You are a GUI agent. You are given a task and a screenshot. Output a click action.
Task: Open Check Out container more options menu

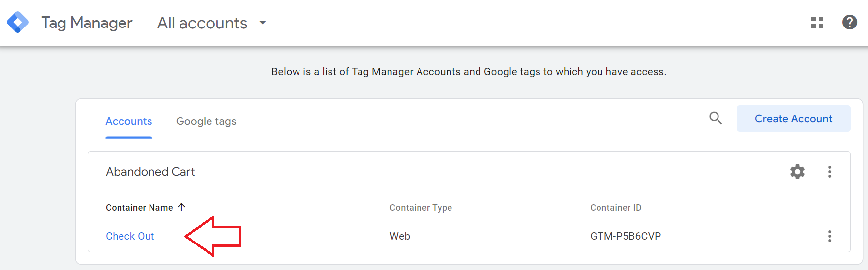[830, 236]
